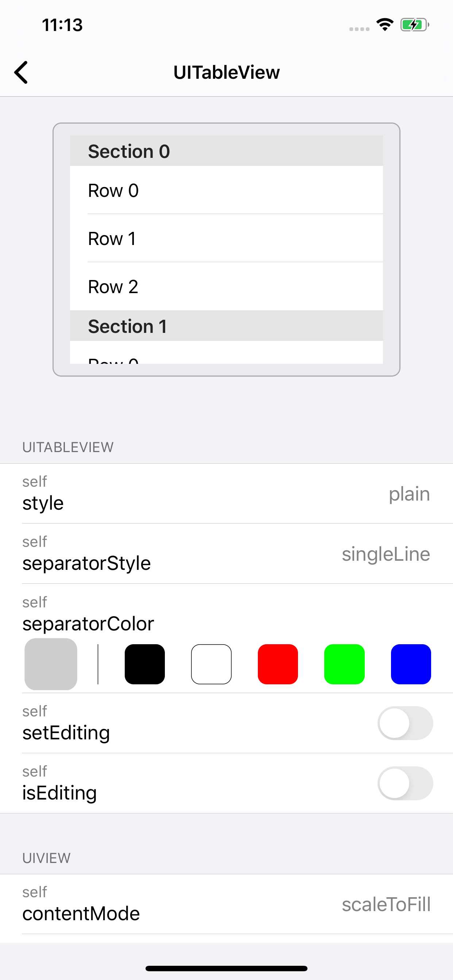Tap Row 0 in the table preview
Screen dimensions: 453x980
tap(226, 190)
